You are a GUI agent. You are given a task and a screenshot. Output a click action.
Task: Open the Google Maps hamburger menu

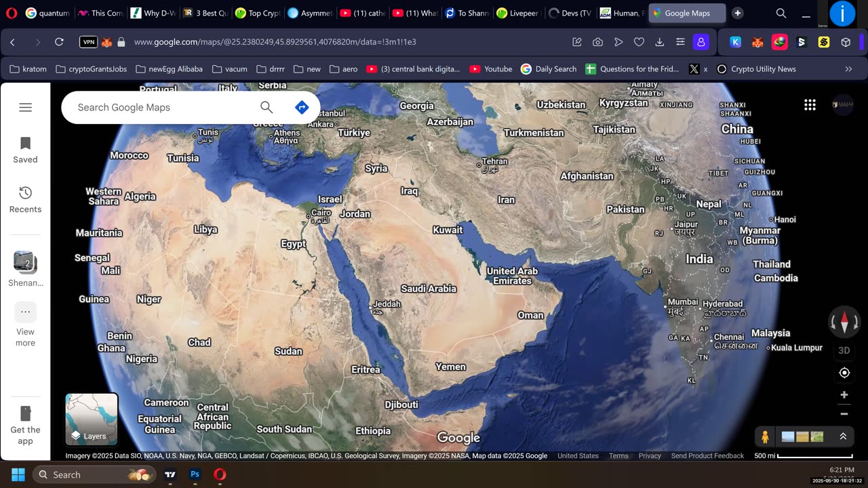25,107
